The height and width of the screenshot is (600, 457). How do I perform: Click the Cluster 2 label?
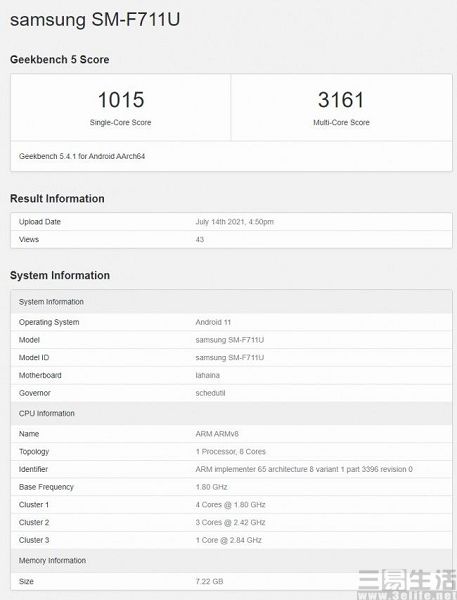tap(34, 522)
